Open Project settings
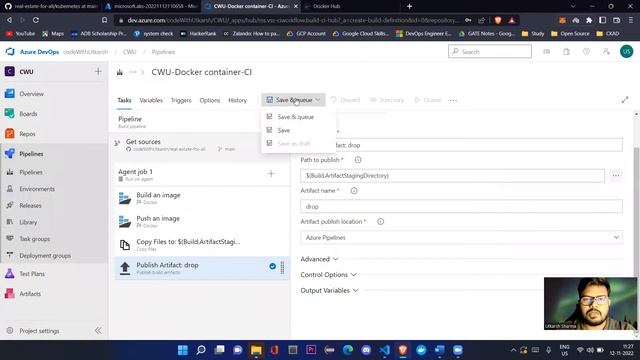The height and width of the screenshot is (360, 640). (39, 331)
